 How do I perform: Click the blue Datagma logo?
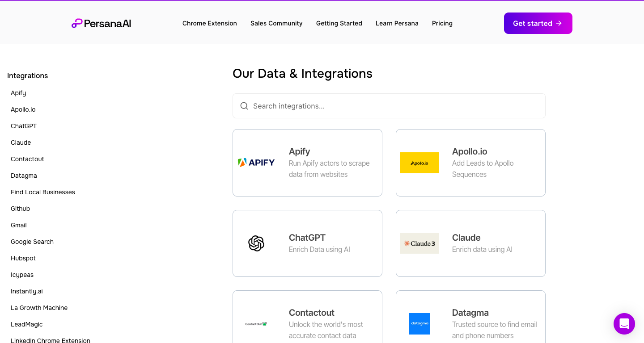coord(419,324)
